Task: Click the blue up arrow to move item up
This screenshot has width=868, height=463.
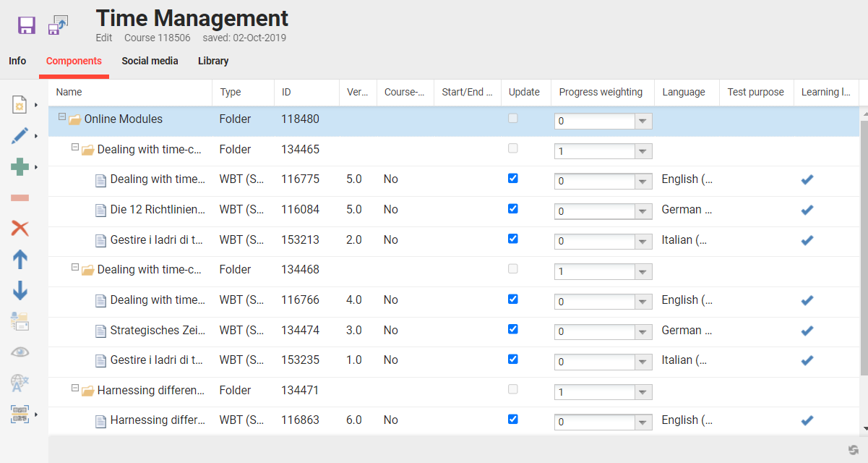Action: tap(20, 259)
